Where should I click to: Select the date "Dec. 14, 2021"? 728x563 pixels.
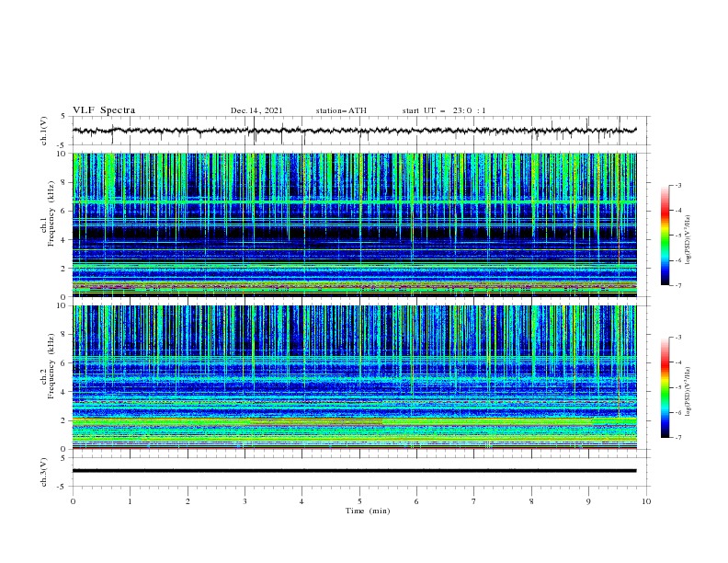[x=256, y=110]
